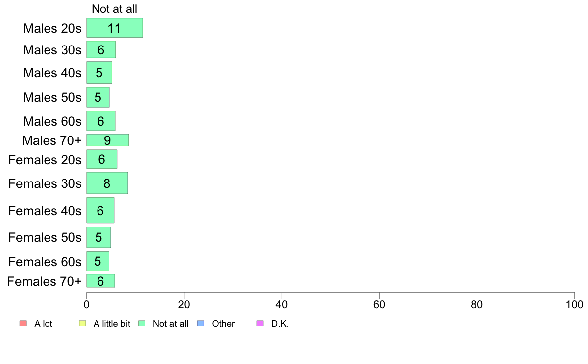
Task: Select the Males 70+ bar showing 9
Action: (x=107, y=140)
